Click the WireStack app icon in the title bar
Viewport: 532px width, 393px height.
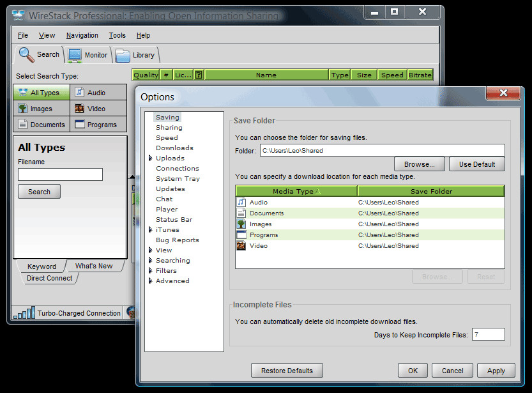coord(18,15)
